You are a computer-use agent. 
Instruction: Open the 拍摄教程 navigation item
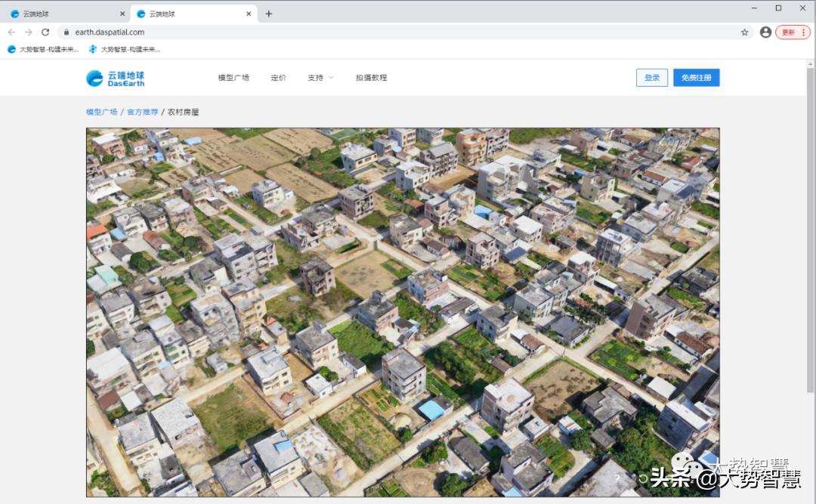tap(372, 78)
